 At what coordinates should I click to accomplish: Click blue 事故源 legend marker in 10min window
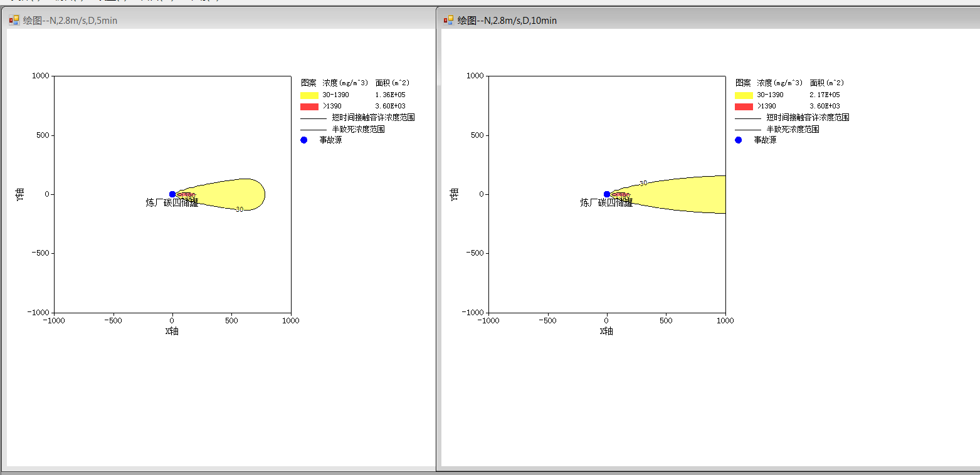pos(739,140)
